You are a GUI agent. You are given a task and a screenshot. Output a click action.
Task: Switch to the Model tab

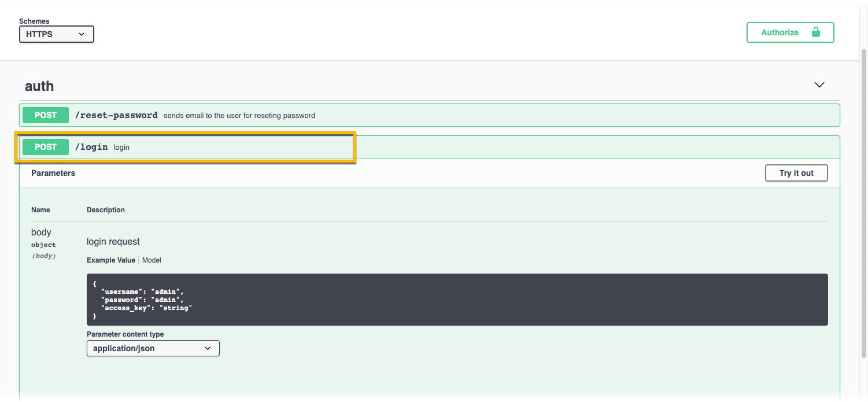(x=152, y=260)
